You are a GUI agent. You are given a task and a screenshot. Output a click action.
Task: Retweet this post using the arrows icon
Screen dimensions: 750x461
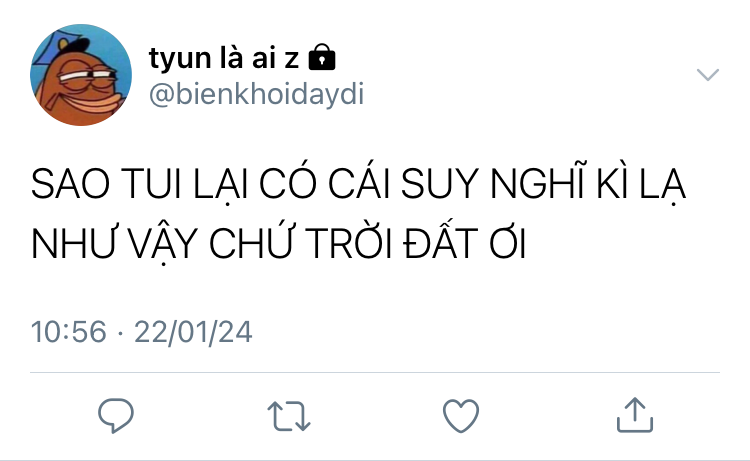pyautogui.click(x=289, y=416)
